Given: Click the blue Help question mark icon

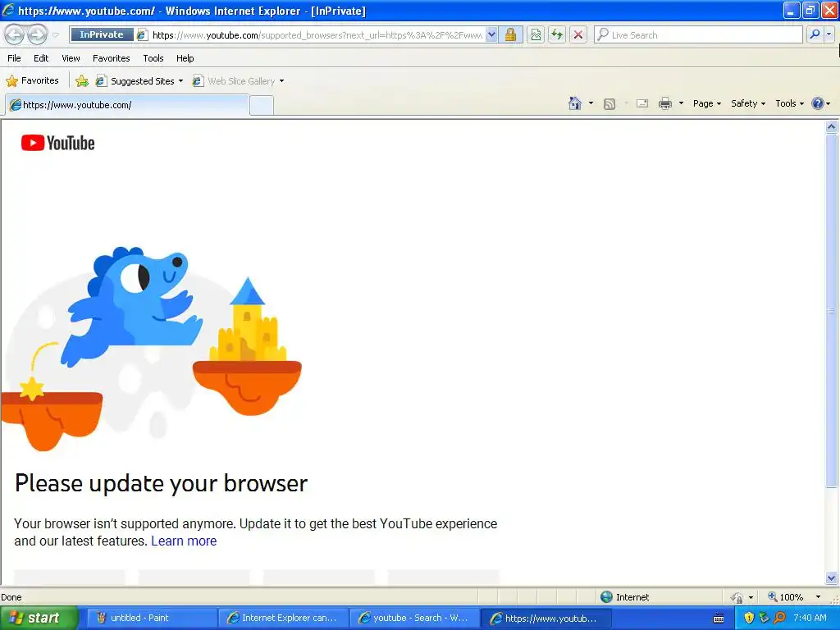Looking at the screenshot, I should click(x=818, y=103).
